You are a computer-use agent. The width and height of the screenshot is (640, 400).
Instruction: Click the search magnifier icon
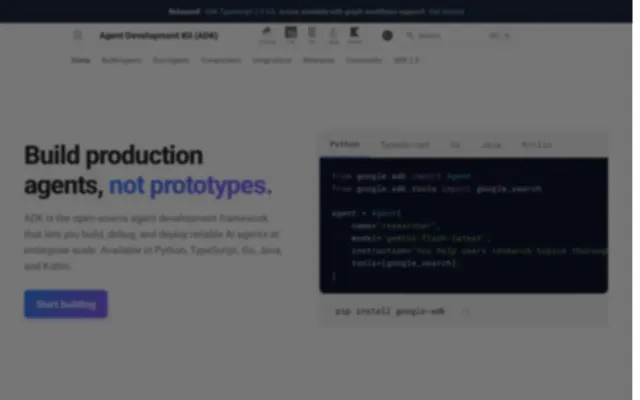point(410,36)
